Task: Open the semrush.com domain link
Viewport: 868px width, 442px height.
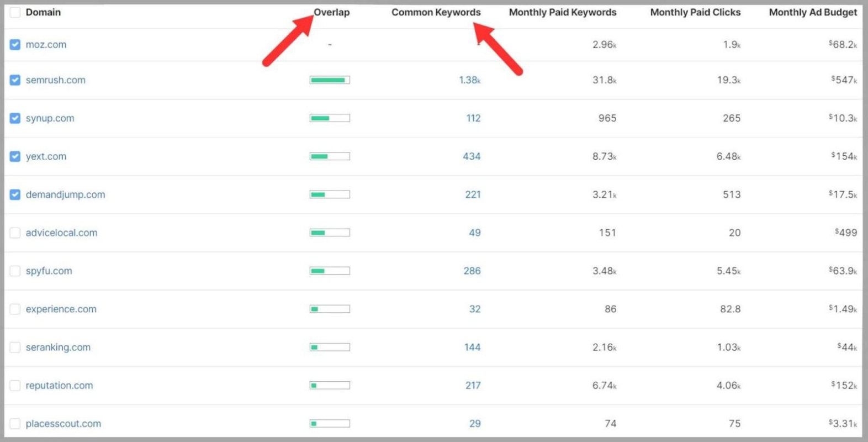Action: pos(56,80)
